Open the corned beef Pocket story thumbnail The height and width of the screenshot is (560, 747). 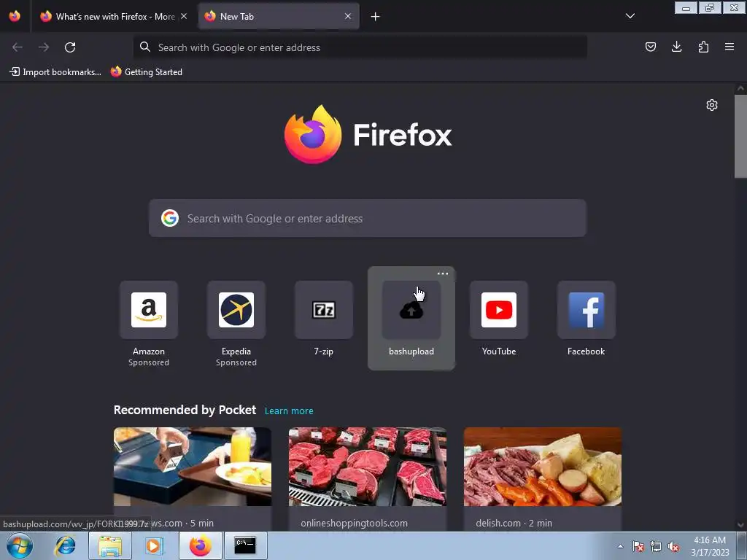(x=543, y=467)
